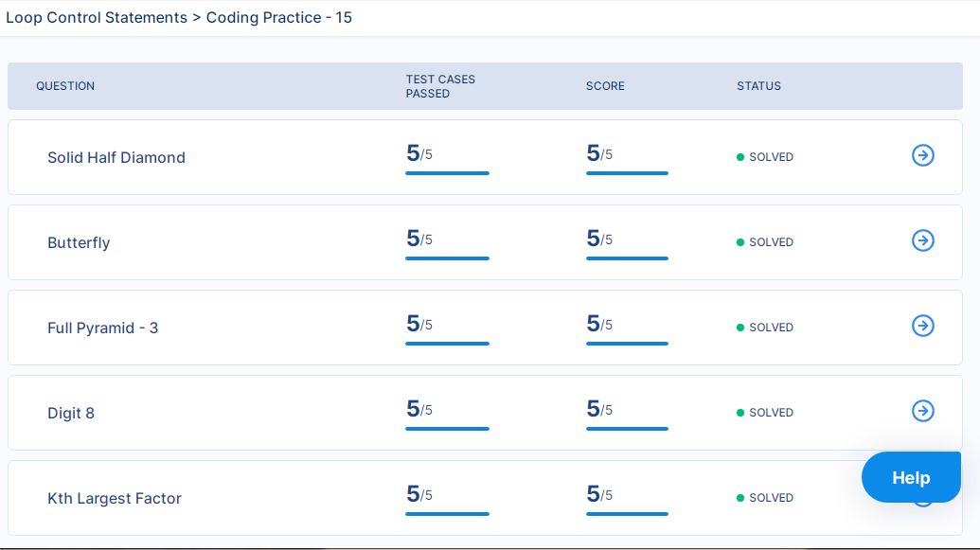This screenshot has height=550, width=980.
Task: Click Solid Half Diamond test cases progress bar
Action: pyautogui.click(x=447, y=173)
